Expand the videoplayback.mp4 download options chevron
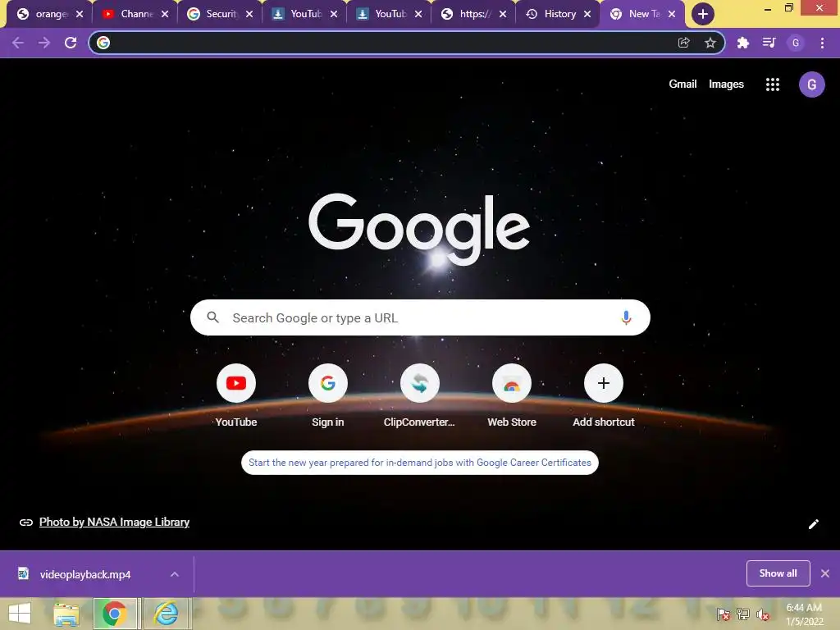The image size is (840, 630). click(x=174, y=574)
